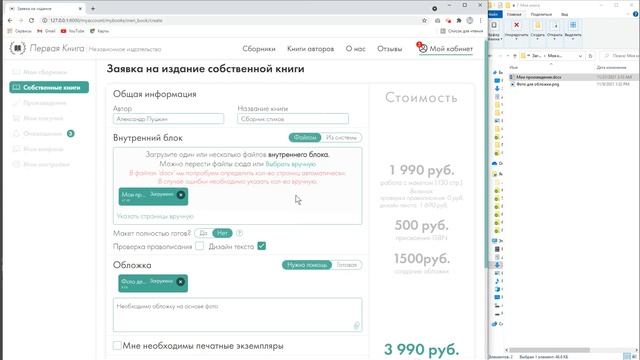Reload the browser page
This screenshot has width=640, height=360.
coord(31,20)
